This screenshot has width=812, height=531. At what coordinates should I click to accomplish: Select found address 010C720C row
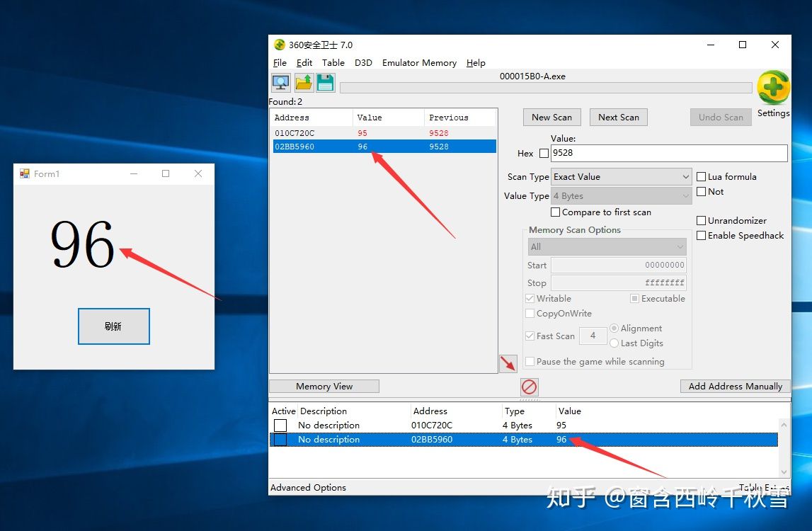tap(384, 133)
